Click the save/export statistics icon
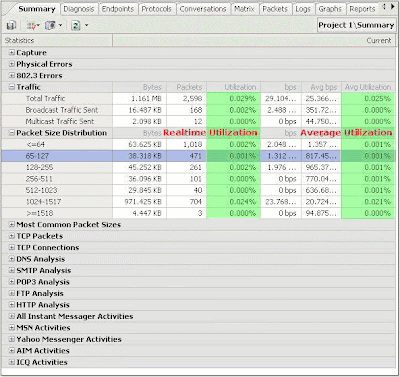 click(x=12, y=25)
